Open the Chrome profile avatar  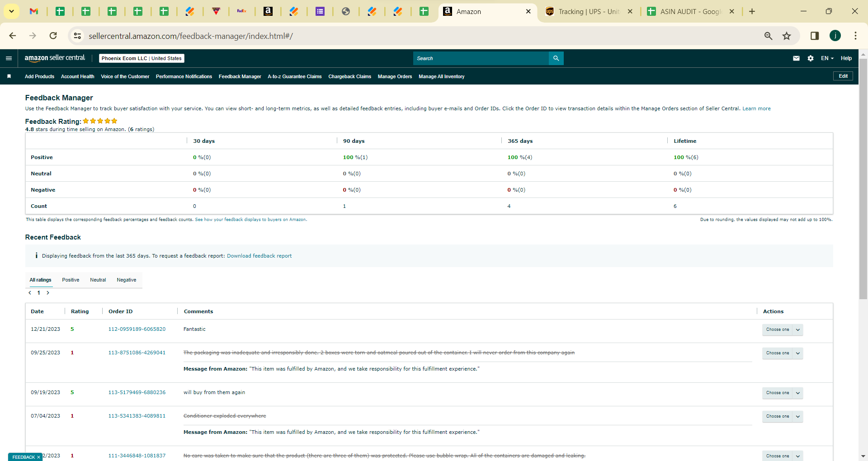(x=835, y=36)
